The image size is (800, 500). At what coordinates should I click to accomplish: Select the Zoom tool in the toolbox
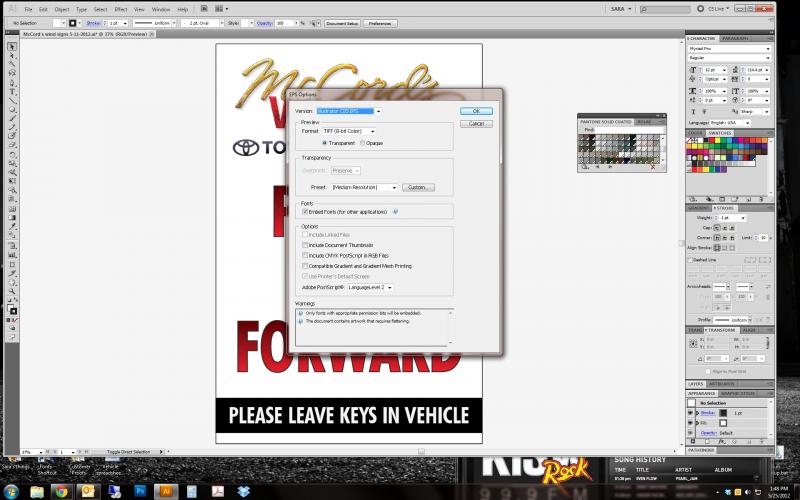coord(12,291)
